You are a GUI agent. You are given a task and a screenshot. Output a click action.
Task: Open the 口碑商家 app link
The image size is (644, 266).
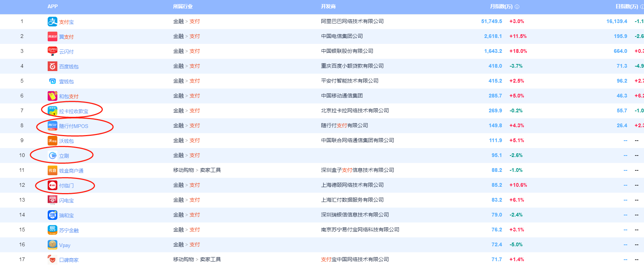pos(69,260)
